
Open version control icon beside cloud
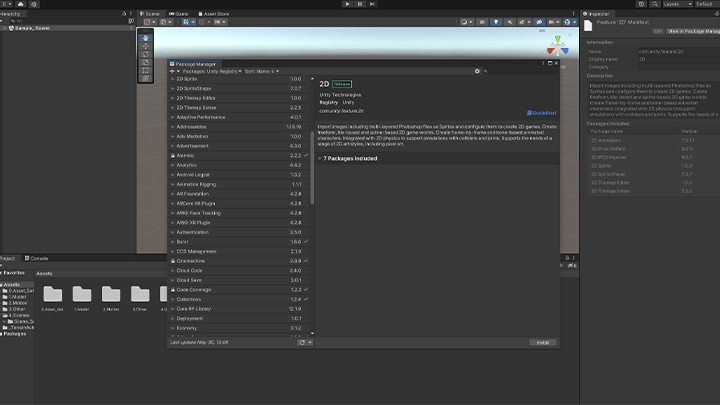(x=34, y=4)
